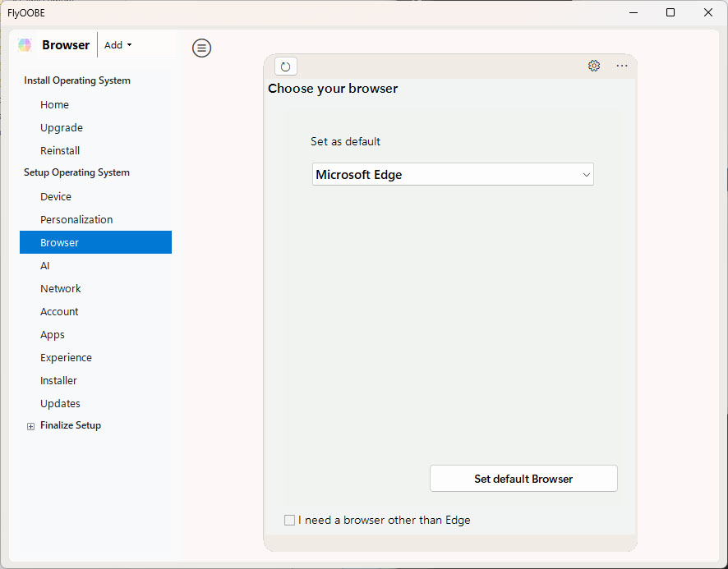Go to the Home page in sidebar
The width and height of the screenshot is (728, 569).
(54, 105)
